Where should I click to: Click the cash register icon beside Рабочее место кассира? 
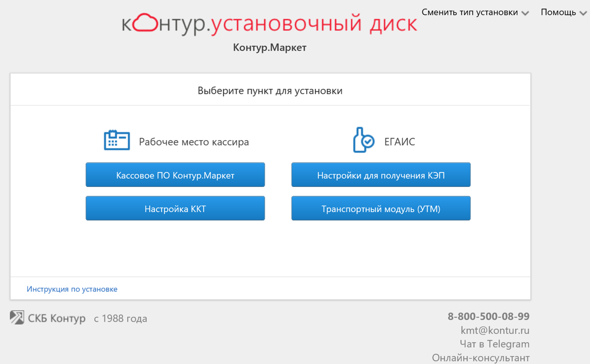coord(117,140)
